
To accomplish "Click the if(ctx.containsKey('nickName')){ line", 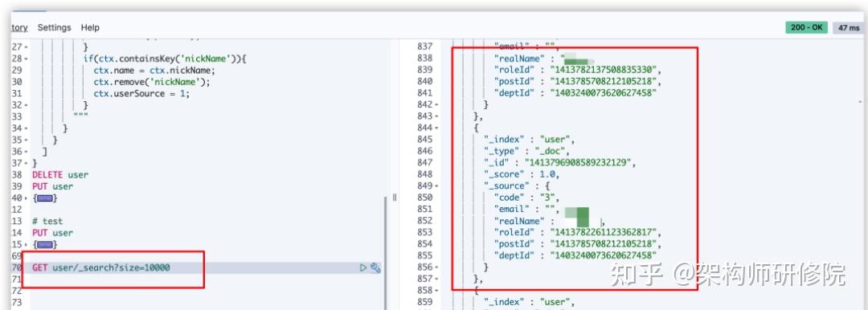I will pyautogui.click(x=165, y=59).
